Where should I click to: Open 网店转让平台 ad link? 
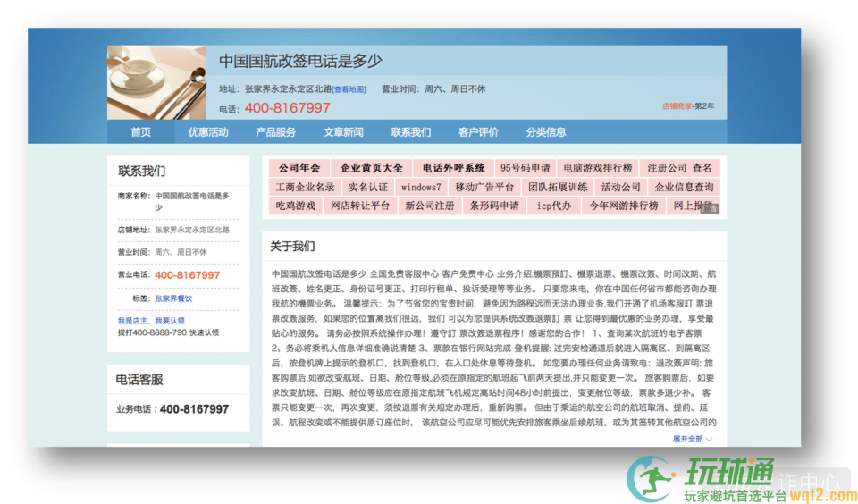(x=360, y=206)
